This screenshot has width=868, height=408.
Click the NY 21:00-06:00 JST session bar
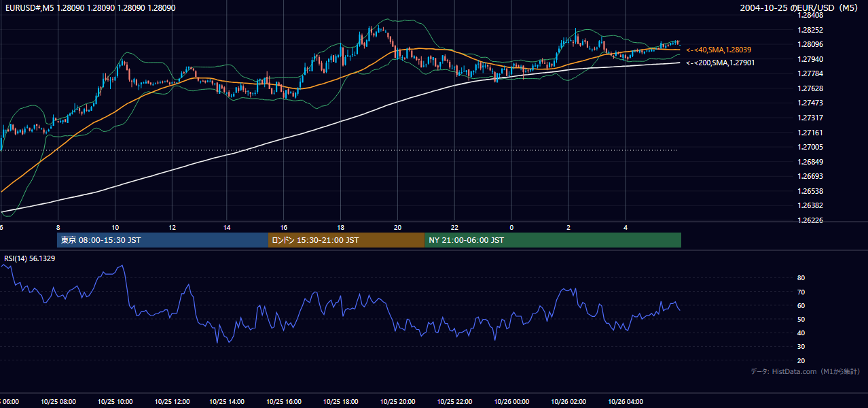pos(553,240)
